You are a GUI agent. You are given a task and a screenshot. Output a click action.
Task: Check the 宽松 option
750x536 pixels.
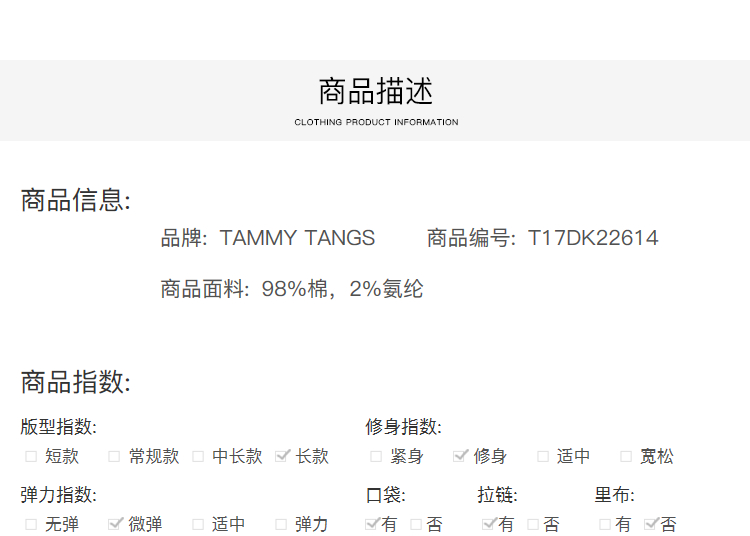coord(626,456)
